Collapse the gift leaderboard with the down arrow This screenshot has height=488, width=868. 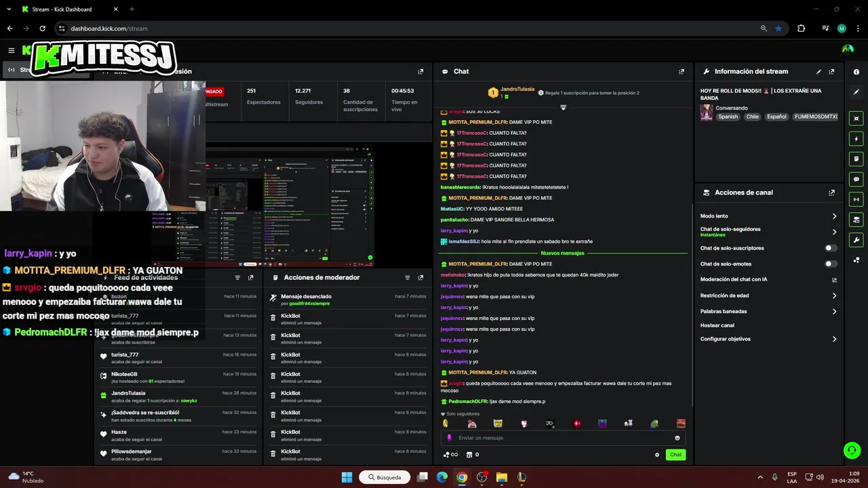tap(563, 107)
